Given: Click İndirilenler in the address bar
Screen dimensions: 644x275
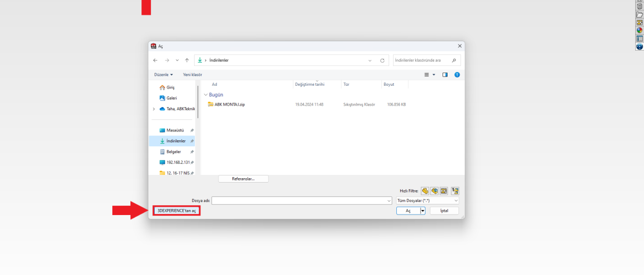Looking at the screenshot, I should tap(219, 61).
